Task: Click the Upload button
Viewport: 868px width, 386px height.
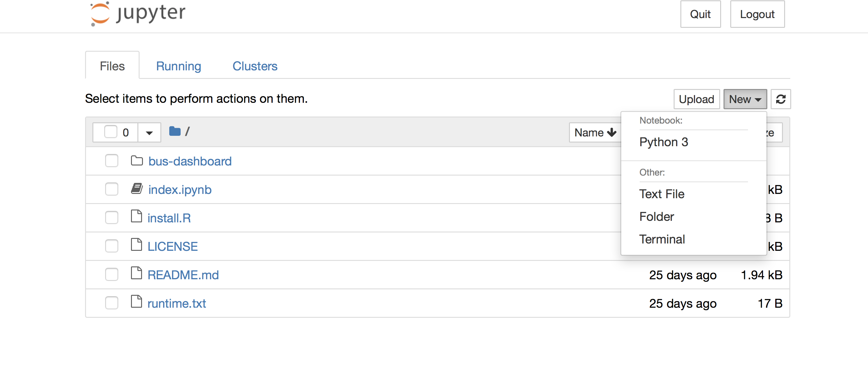Action: [x=697, y=99]
